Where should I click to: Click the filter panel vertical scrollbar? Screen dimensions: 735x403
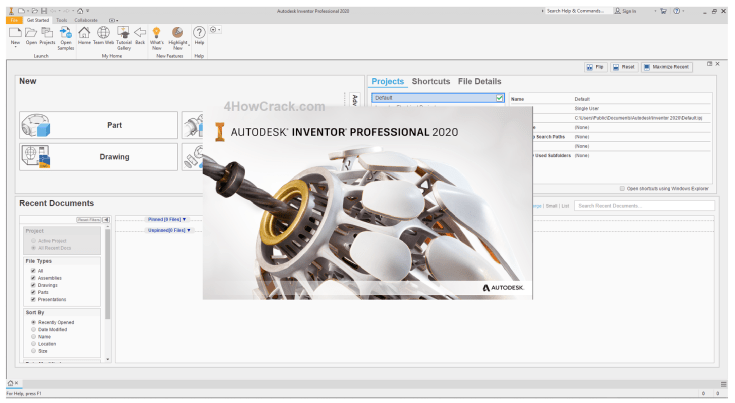point(108,274)
